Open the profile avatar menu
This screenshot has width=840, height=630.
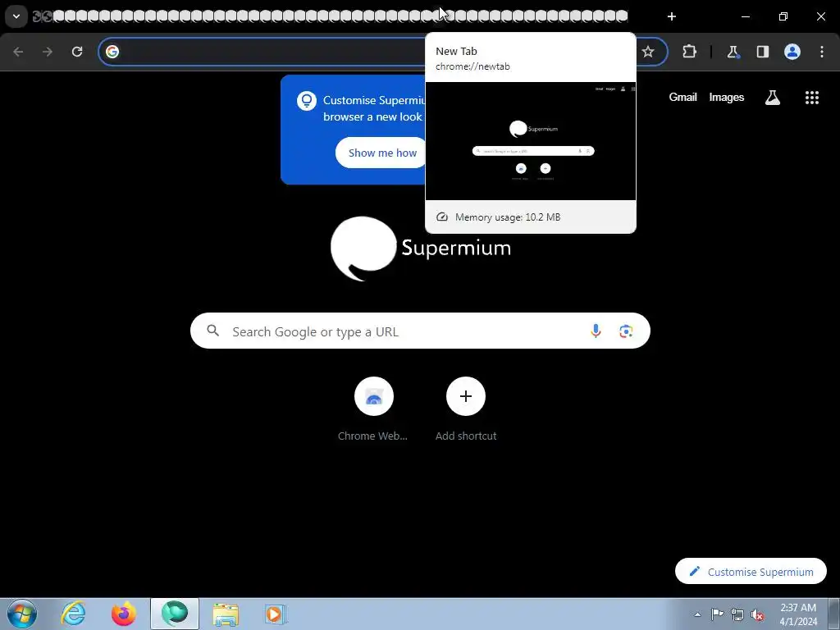point(792,52)
